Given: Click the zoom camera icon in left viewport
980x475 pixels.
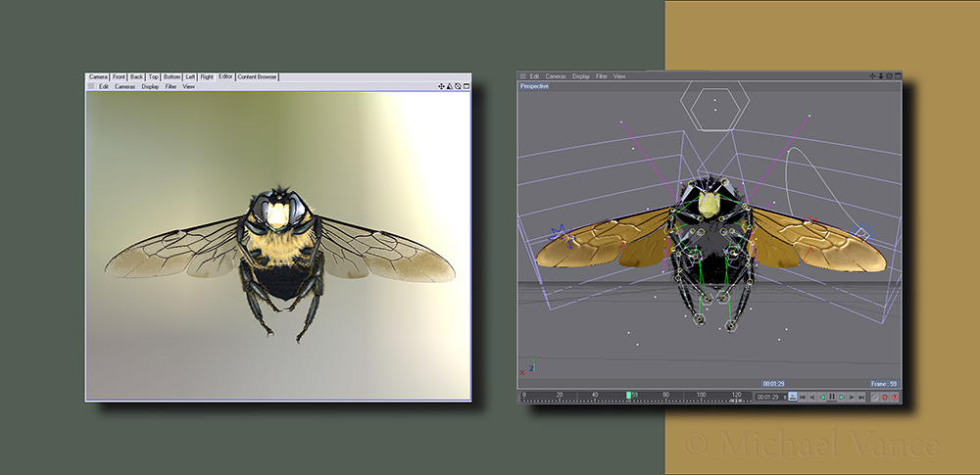Looking at the screenshot, I should tap(450, 86).
